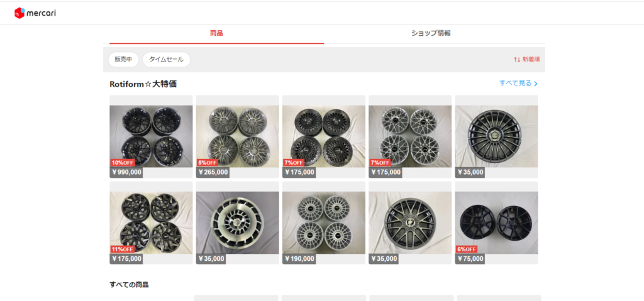The width and height of the screenshot is (644, 301).
Task: Open the ¥75,000 two black wheels listing
Action: tap(496, 221)
